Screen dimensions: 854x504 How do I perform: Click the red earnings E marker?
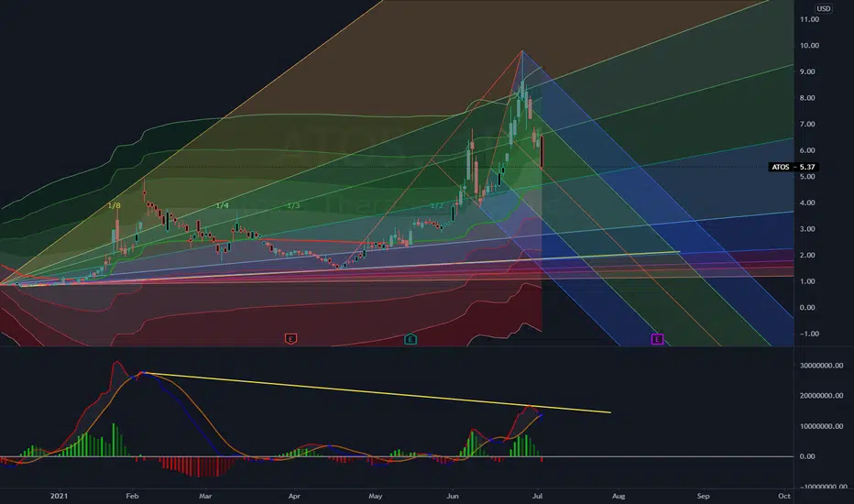tap(290, 339)
